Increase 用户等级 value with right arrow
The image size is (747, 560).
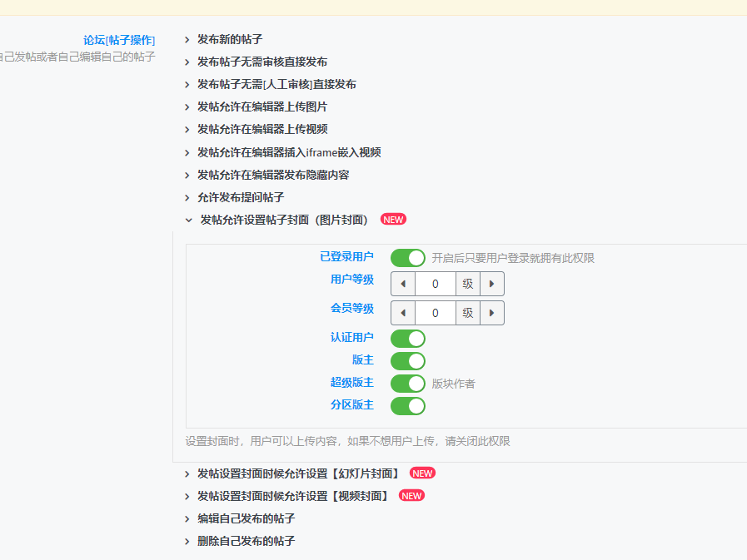tap(491, 284)
